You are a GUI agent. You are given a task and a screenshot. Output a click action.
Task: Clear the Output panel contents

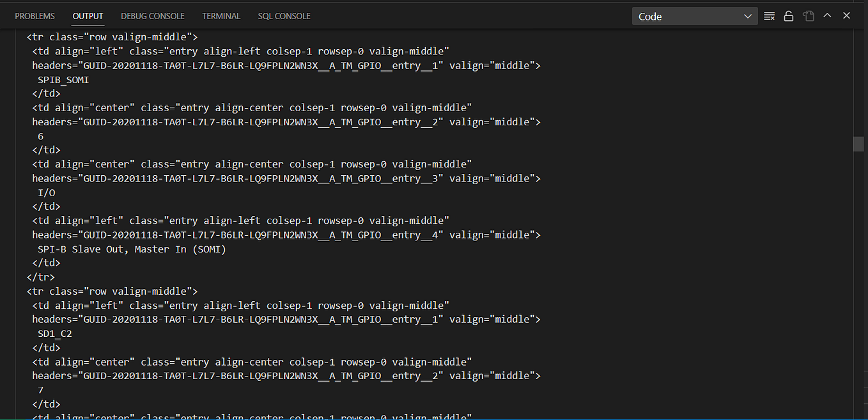[x=769, y=16]
